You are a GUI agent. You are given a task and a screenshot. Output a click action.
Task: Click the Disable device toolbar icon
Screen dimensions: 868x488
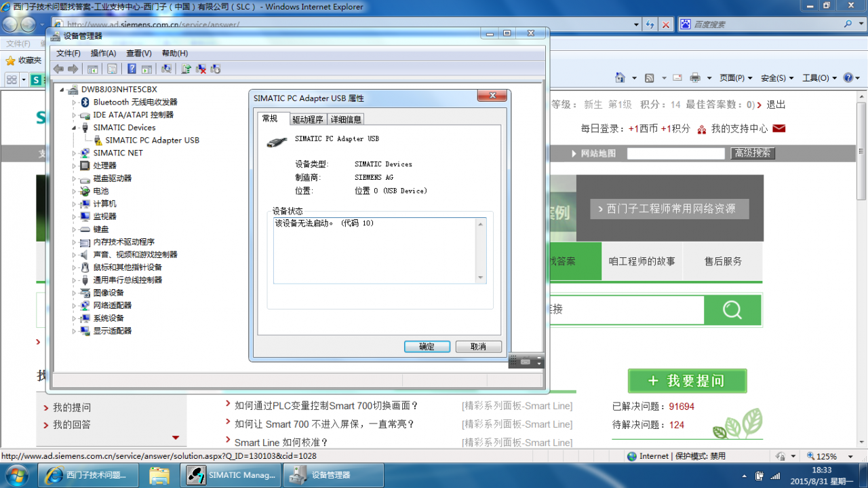[216, 69]
